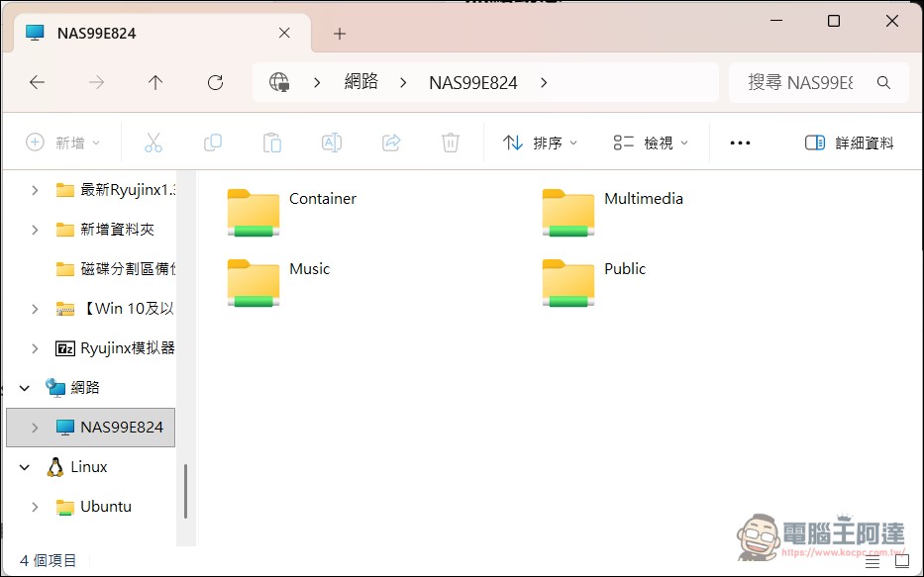The height and width of the screenshot is (577, 924).
Task: Click the 4 個項目 status text
Action: pyautogui.click(x=48, y=560)
